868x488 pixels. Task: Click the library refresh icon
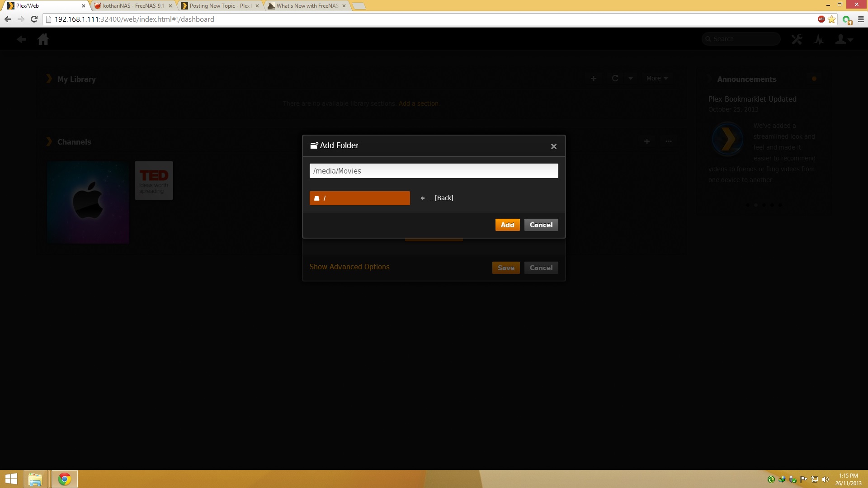point(615,78)
